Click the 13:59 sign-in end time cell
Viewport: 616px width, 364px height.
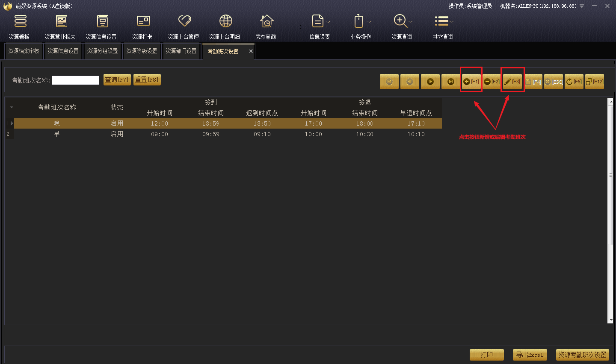(211, 123)
